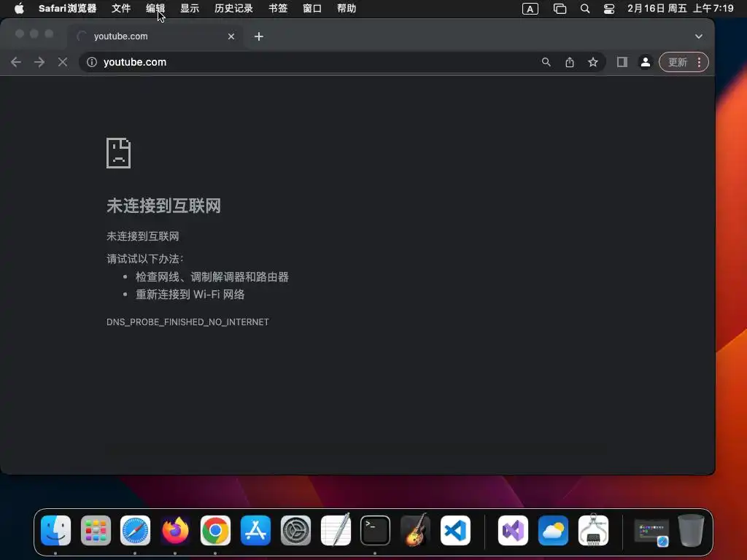This screenshot has height=560, width=747.
Task: Open TextEdit from the Dock
Action: [336, 529]
